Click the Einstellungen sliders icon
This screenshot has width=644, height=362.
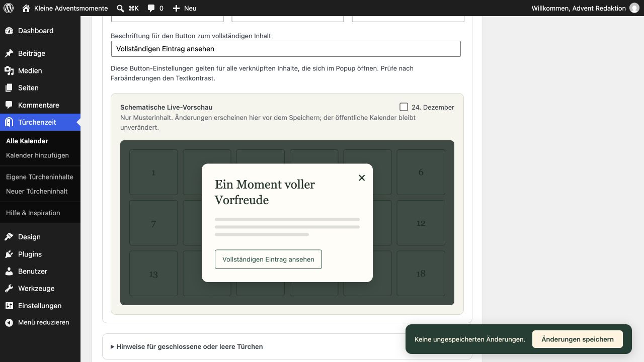click(9, 306)
